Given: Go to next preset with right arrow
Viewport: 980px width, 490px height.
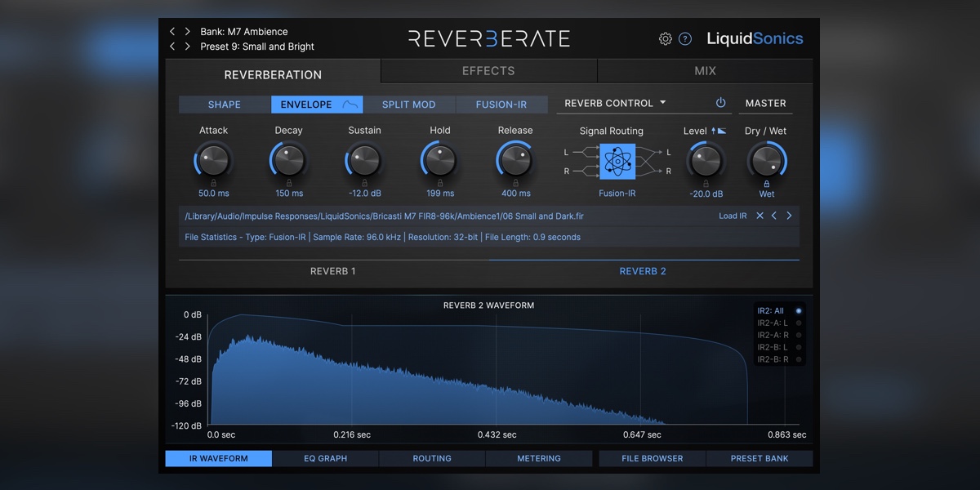Looking at the screenshot, I should pyautogui.click(x=187, y=47).
